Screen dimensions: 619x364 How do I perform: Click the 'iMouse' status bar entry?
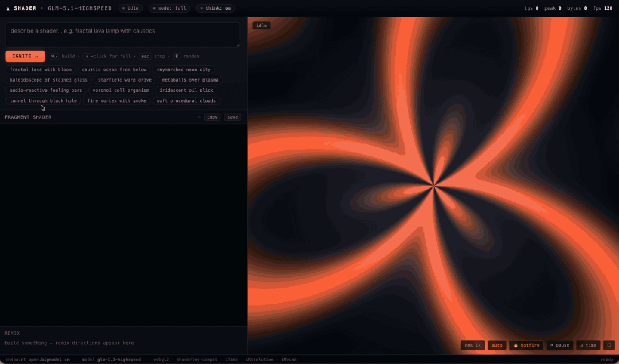tap(289, 359)
